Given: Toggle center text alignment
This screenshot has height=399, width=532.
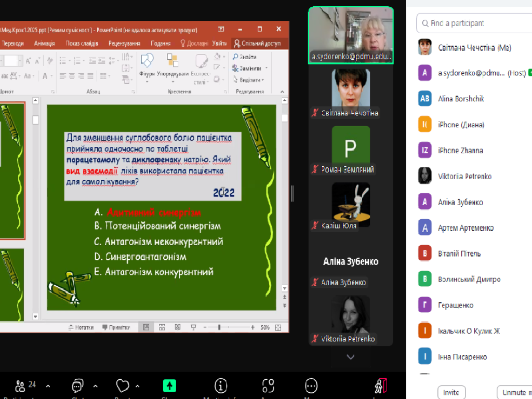Looking at the screenshot, I should (72, 76).
